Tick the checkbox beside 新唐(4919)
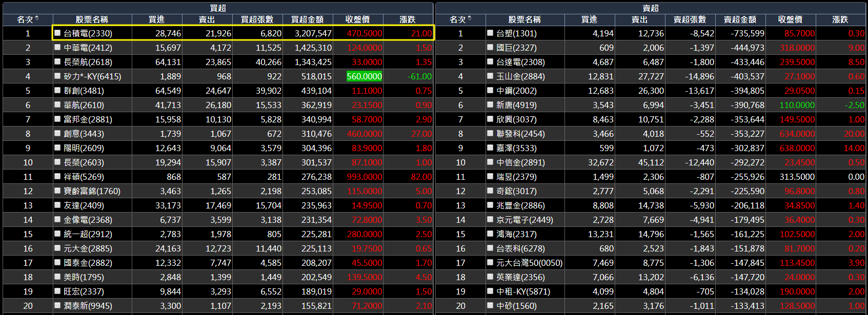The height and width of the screenshot is (315, 868). coord(490,104)
